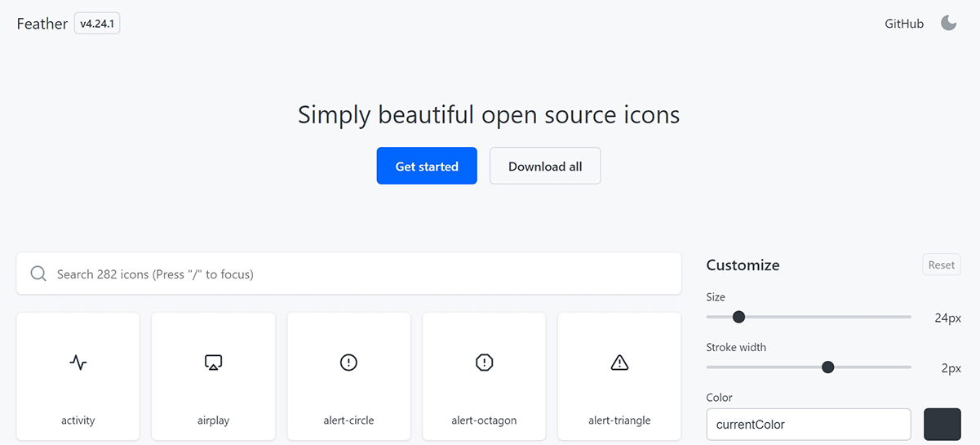Click the Stroke width slider handle
Image resolution: width=980 pixels, height=445 pixels.
click(x=828, y=367)
